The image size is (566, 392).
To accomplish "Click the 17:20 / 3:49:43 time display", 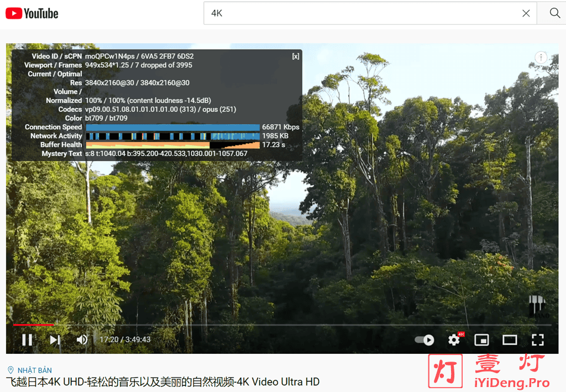I will coord(125,340).
